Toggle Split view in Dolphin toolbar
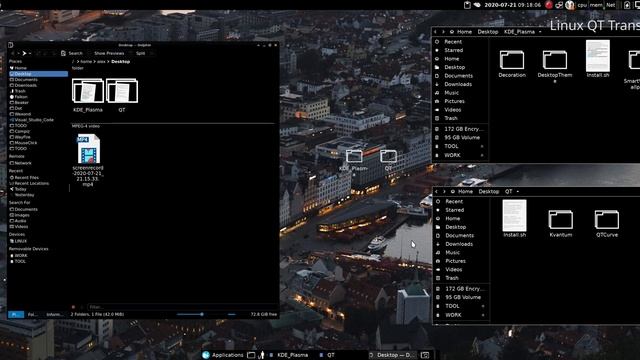The height and width of the screenshot is (360, 640). click(140, 53)
